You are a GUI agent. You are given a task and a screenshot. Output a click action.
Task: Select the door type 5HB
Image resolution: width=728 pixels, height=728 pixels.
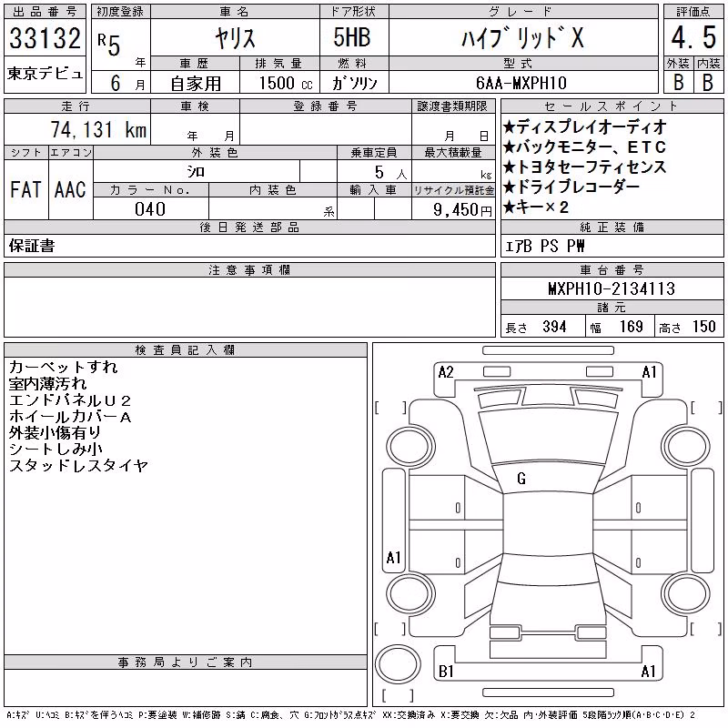point(352,37)
